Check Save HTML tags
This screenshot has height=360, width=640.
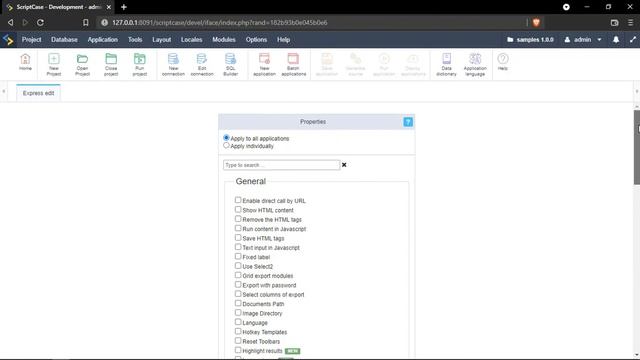point(238,238)
